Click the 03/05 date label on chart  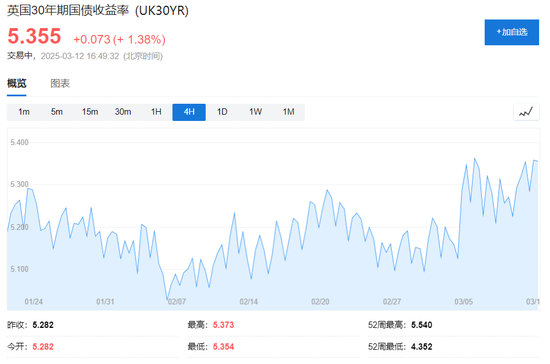pyautogui.click(x=464, y=302)
